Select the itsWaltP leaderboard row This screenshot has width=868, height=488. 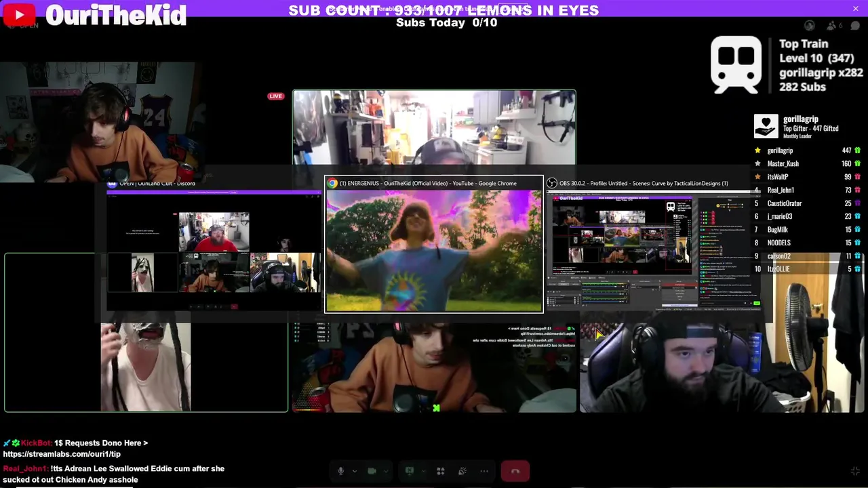click(807, 177)
